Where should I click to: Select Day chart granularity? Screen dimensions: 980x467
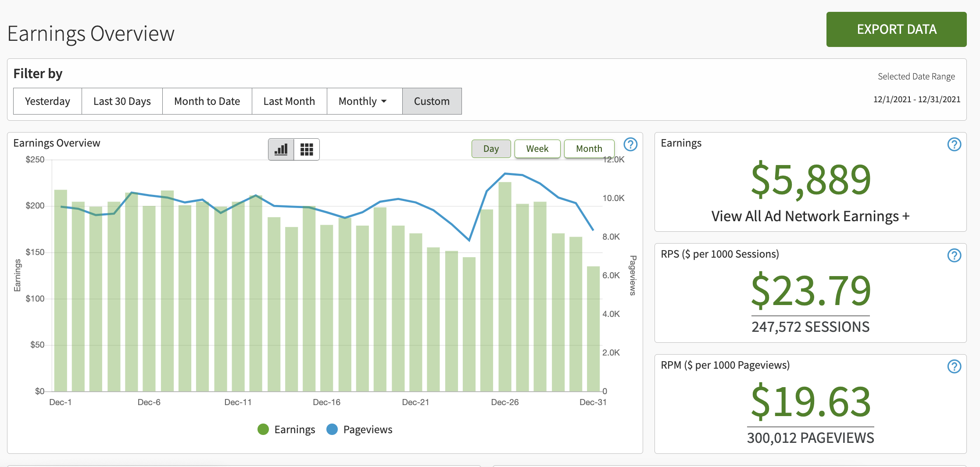click(491, 149)
